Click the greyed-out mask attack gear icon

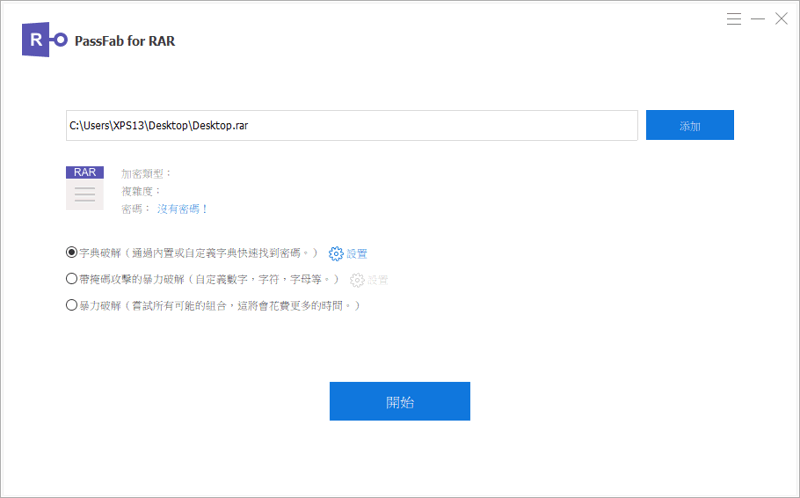[x=357, y=280]
